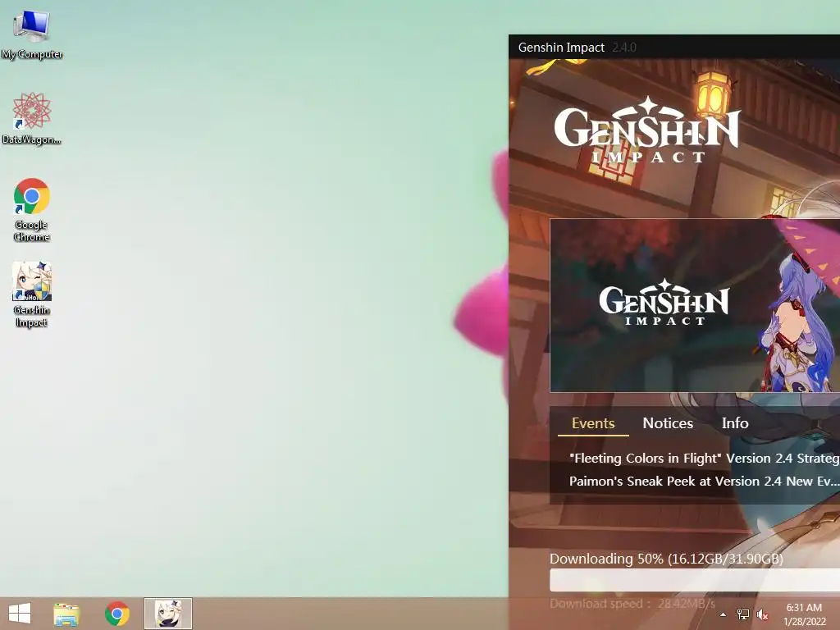
Task: Open the Windows Start button
Action: point(20,614)
